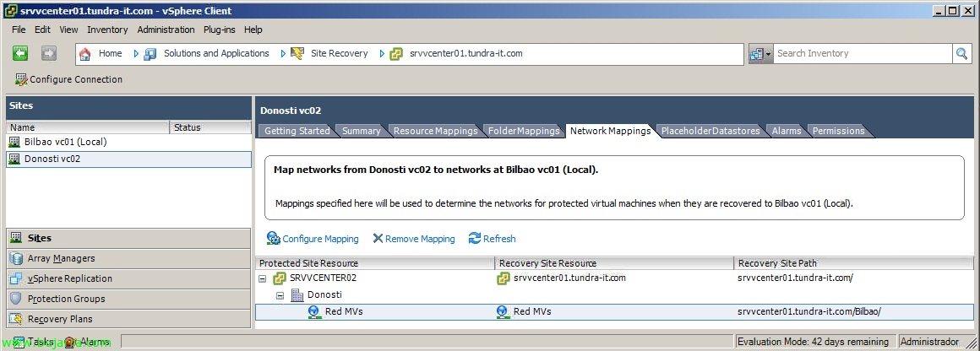Screen dimensions: 980x351
Task: Select Bilbao vc01 (Local) site
Action: point(128,142)
